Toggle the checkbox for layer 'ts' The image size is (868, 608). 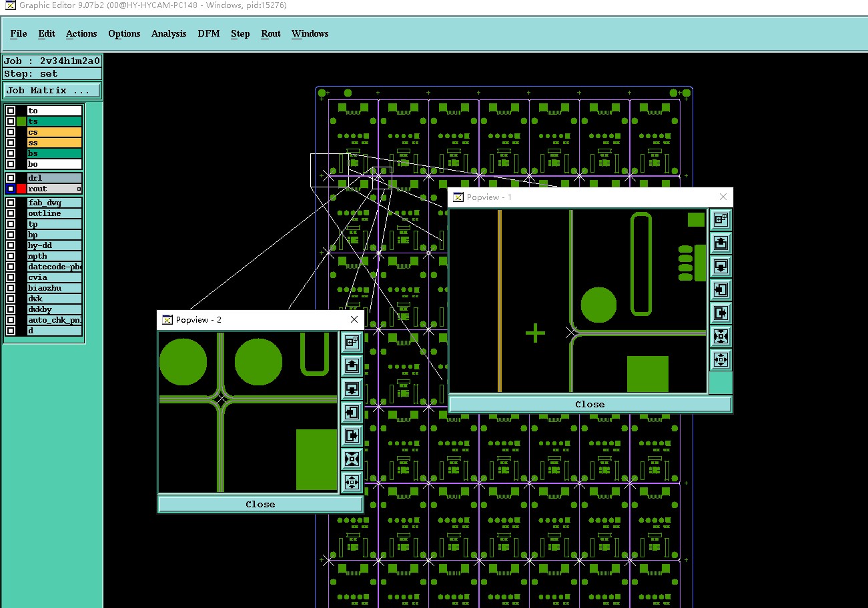[11, 121]
